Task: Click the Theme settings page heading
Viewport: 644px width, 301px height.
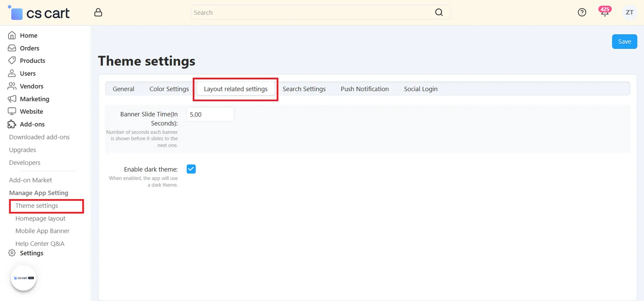Action: 147,61
